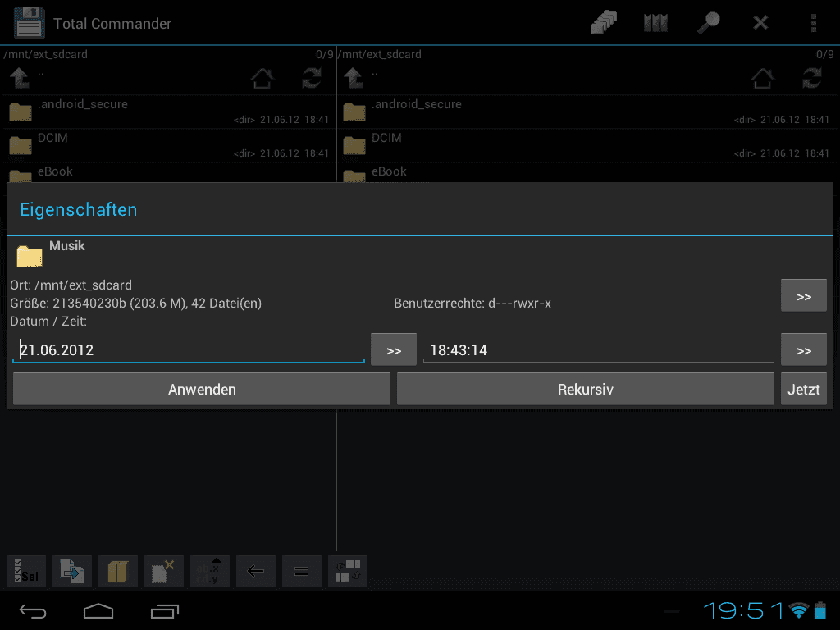840x630 pixels.
Task: Tap the delete file icon in bottom toolbar
Action: 164,571
